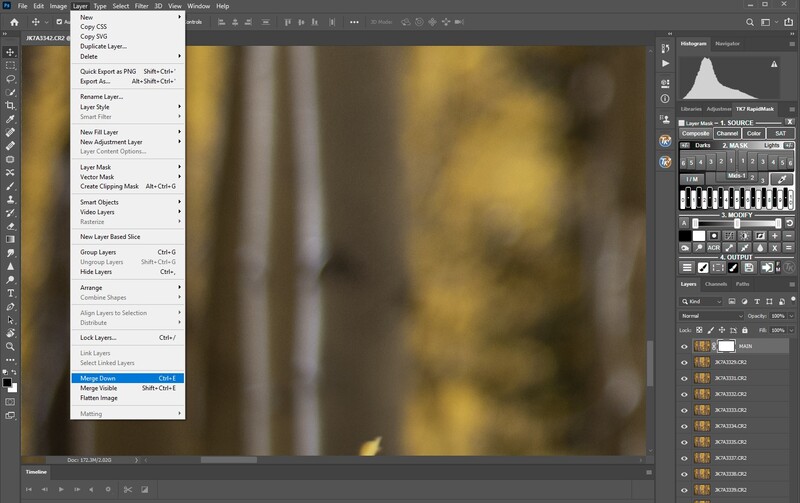Screen dimensions: 800x503
Task: Select the Horizontal Type tool
Action: click(10, 293)
